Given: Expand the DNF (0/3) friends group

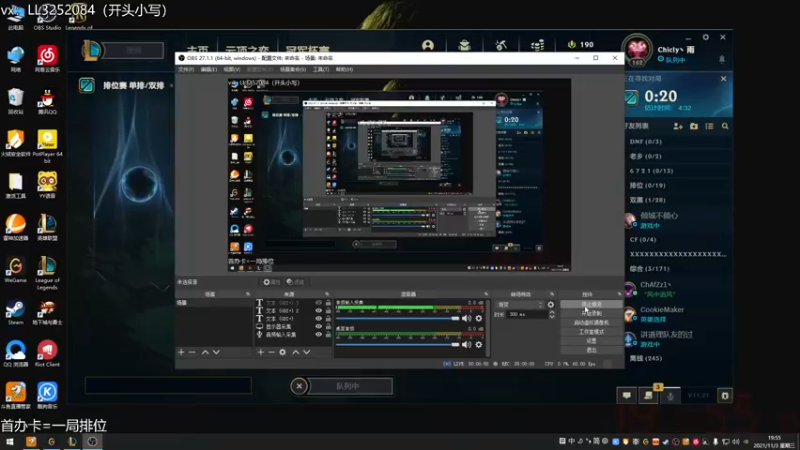Looking at the screenshot, I should pyautogui.click(x=645, y=141).
